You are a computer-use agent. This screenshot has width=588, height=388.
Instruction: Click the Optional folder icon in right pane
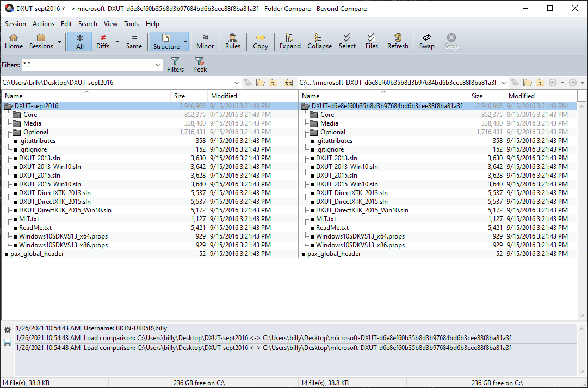pos(313,132)
